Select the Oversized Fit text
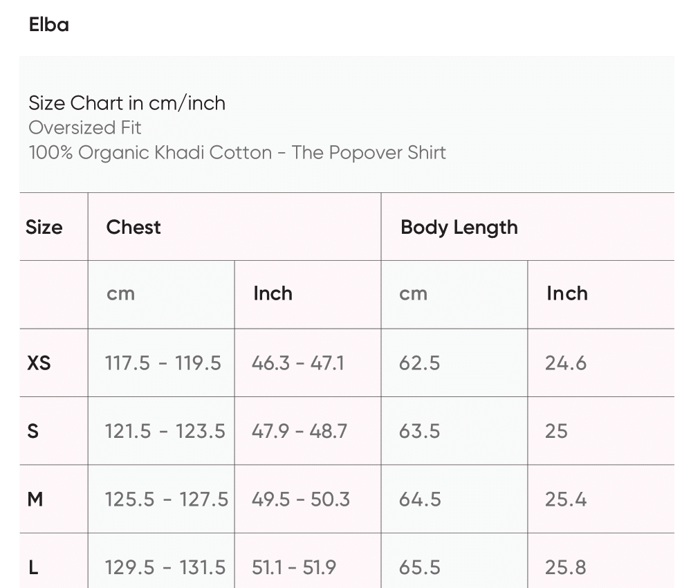 85,128
